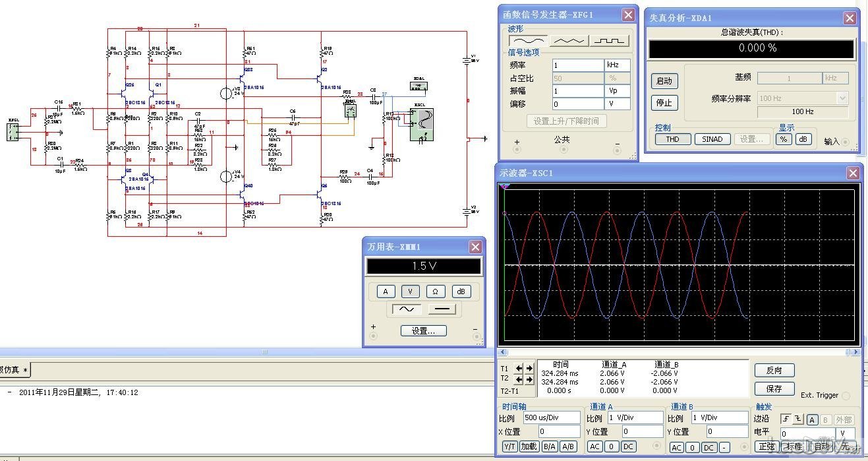Click the 保存 save button on oscilloscope
This screenshot has height=461, width=868.
(774, 389)
